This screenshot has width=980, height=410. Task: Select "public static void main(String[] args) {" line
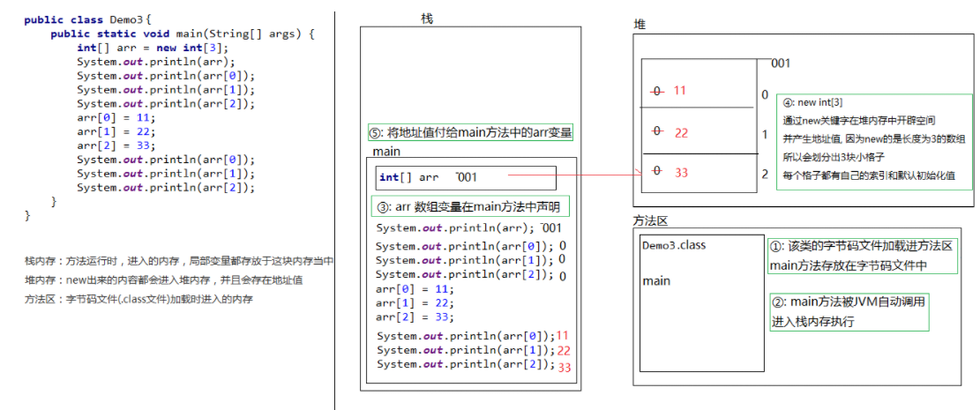coord(182,34)
